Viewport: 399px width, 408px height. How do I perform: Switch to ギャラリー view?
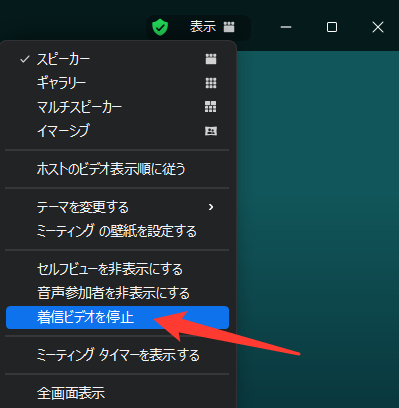pos(117,83)
